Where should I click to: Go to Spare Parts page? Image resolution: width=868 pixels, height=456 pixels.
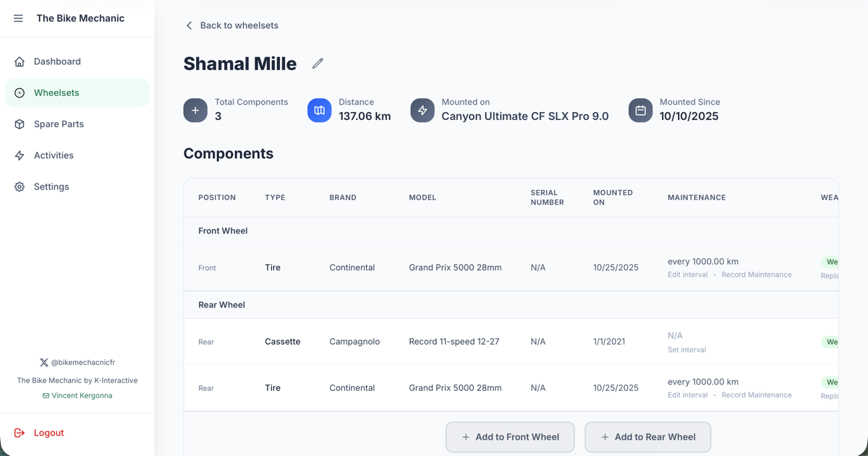tap(59, 124)
